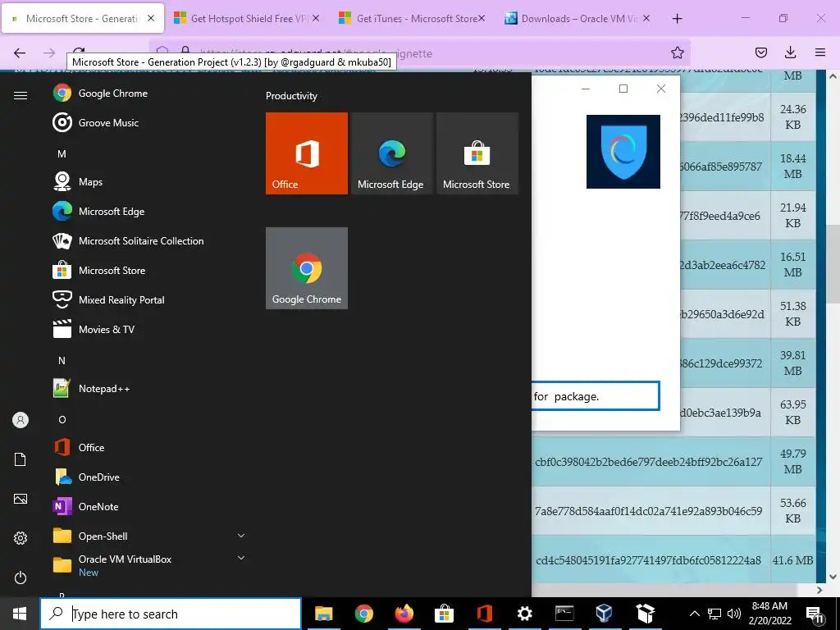Open VirtualBox cube icon on taskbar
840x630 pixels.
[x=605, y=614]
